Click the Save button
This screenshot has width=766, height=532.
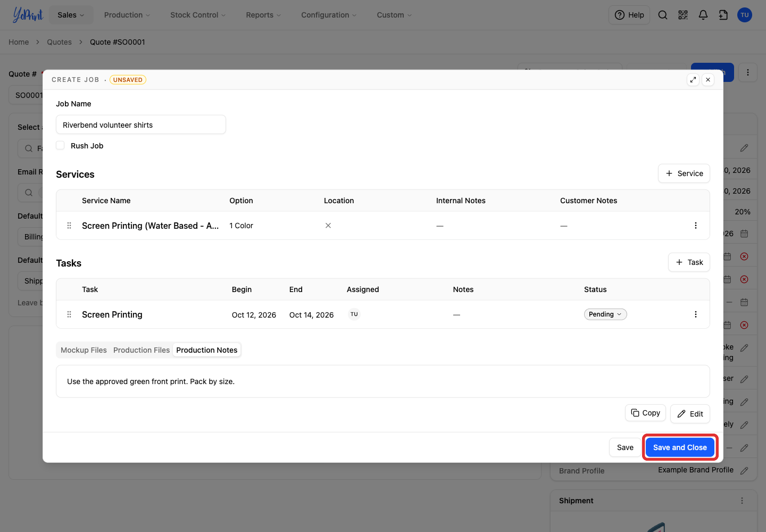click(625, 447)
